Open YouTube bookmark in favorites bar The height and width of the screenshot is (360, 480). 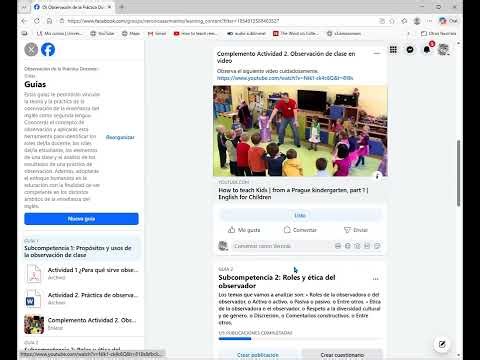click(102, 33)
